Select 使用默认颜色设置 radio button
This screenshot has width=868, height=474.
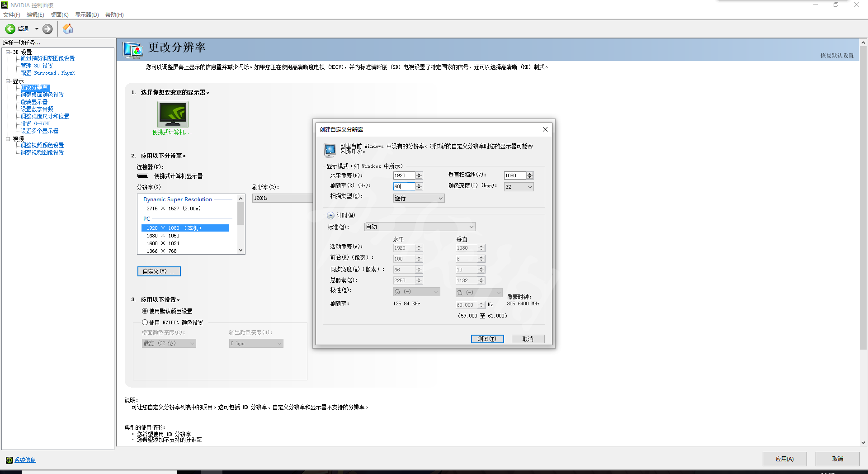[x=145, y=311]
